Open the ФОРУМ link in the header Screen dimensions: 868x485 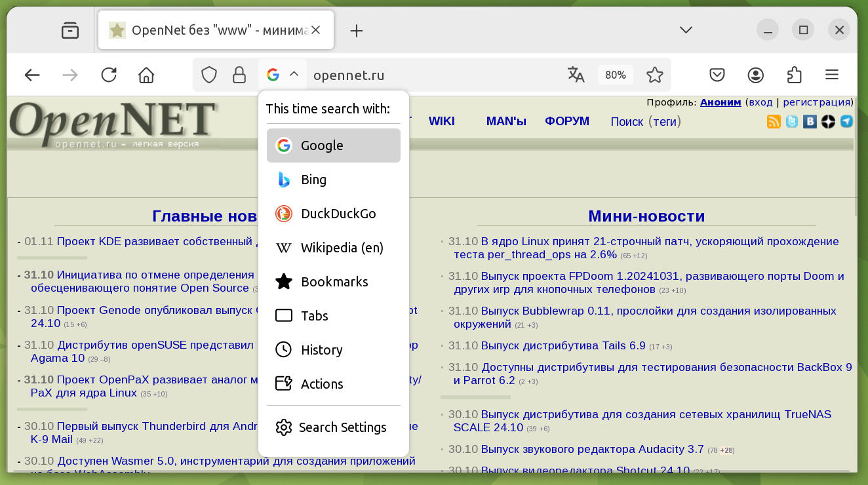pos(566,121)
